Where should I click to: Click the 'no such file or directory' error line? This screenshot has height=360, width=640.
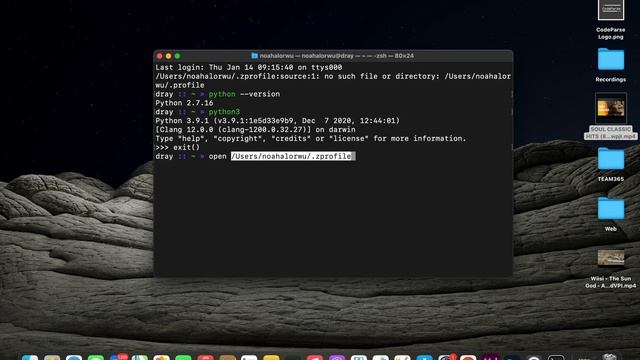pyautogui.click(x=333, y=76)
